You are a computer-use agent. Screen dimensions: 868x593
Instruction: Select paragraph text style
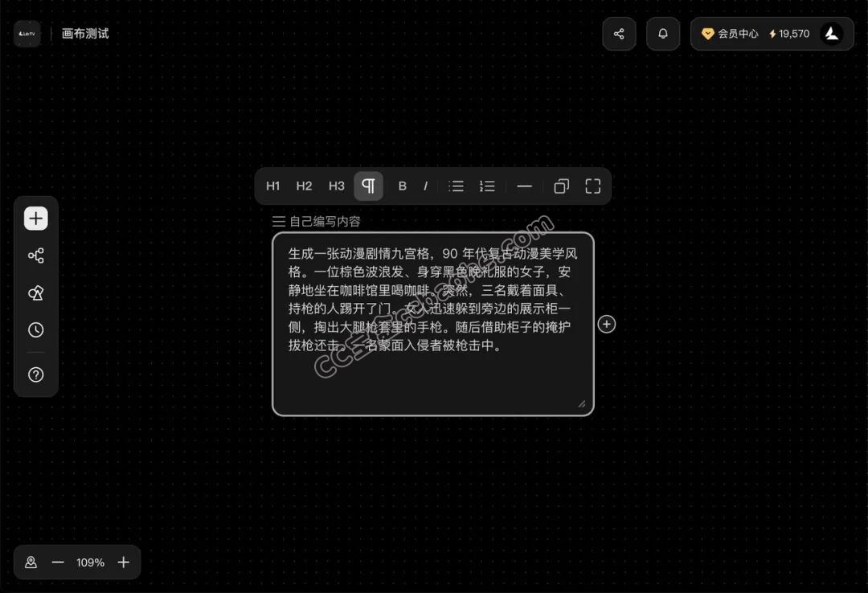coord(368,186)
